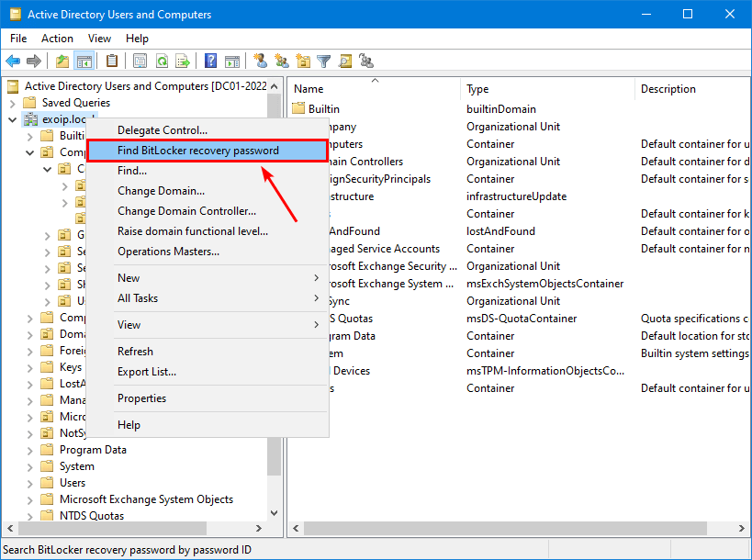Select the Up one level icon
Image resolution: width=752 pixels, height=560 pixels.
(61, 61)
